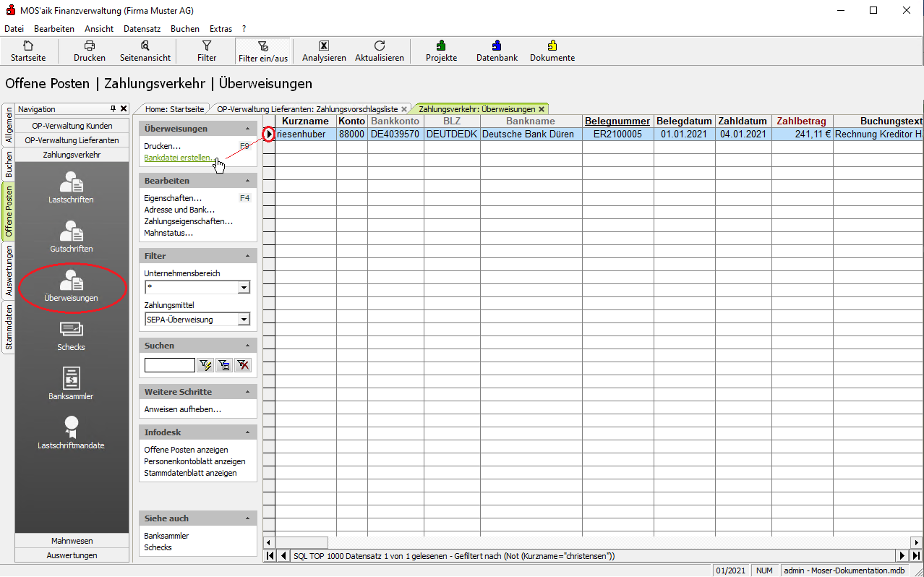
Task: Open the Datensatz menu
Action: (142, 29)
